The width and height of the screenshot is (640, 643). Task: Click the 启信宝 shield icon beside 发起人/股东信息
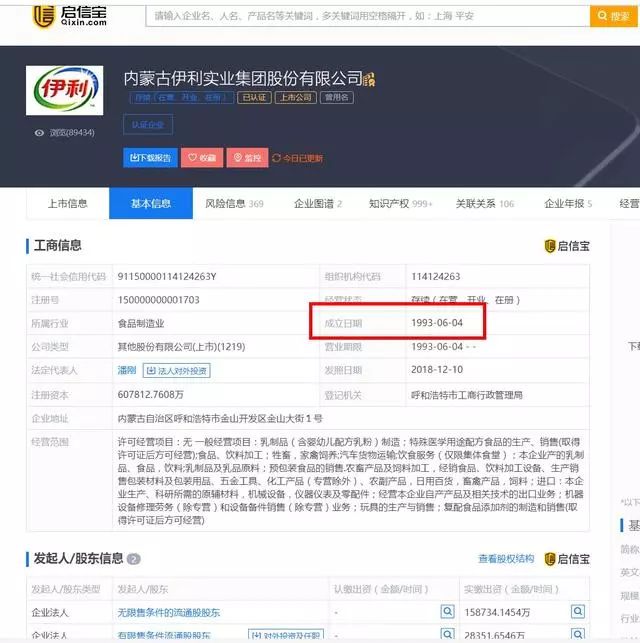(x=550, y=559)
